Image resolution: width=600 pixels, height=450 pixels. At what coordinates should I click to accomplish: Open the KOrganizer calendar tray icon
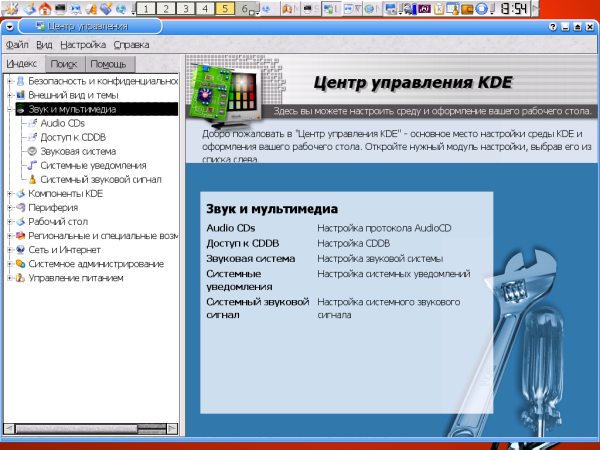tap(453, 8)
